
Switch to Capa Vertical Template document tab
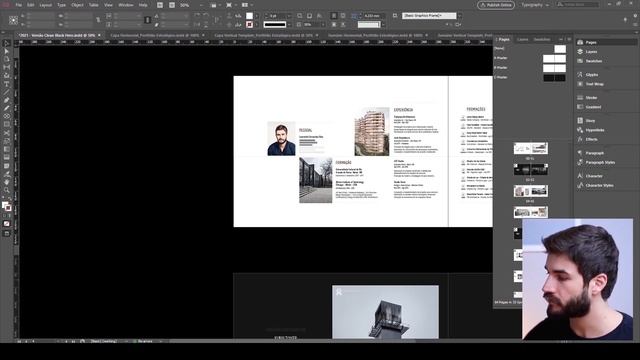click(264, 36)
